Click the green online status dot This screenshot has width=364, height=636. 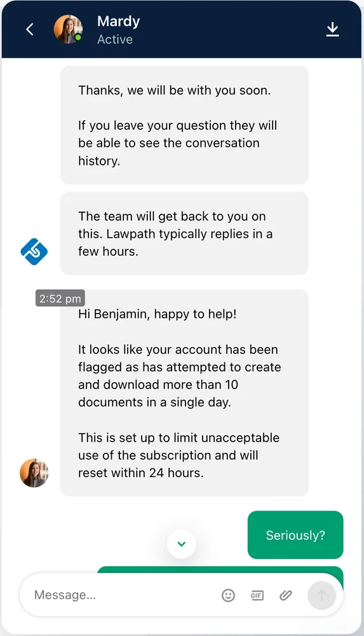[78, 38]
